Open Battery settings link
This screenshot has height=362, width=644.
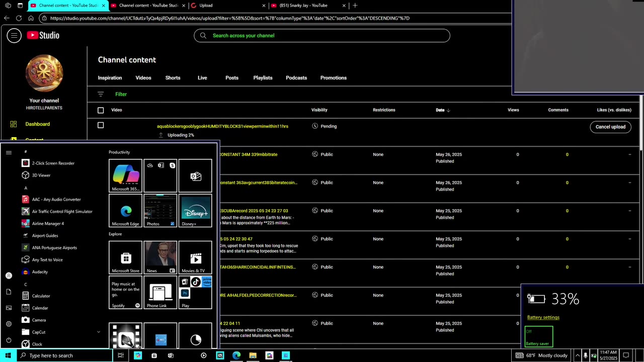(543, 317)
